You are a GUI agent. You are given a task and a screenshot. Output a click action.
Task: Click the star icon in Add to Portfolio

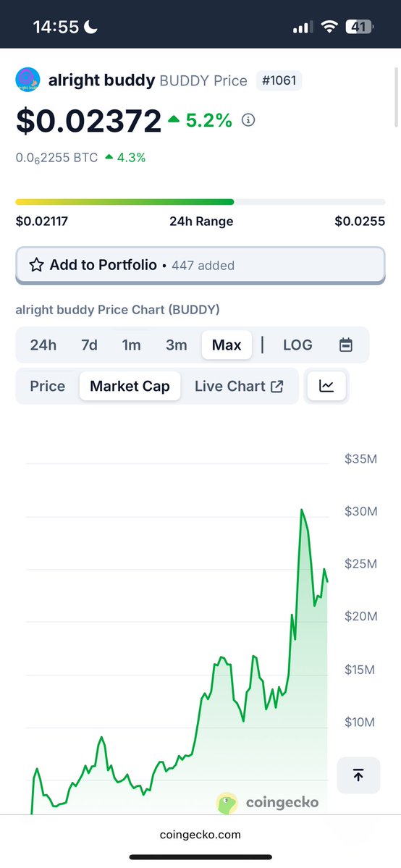pos(37,265)
